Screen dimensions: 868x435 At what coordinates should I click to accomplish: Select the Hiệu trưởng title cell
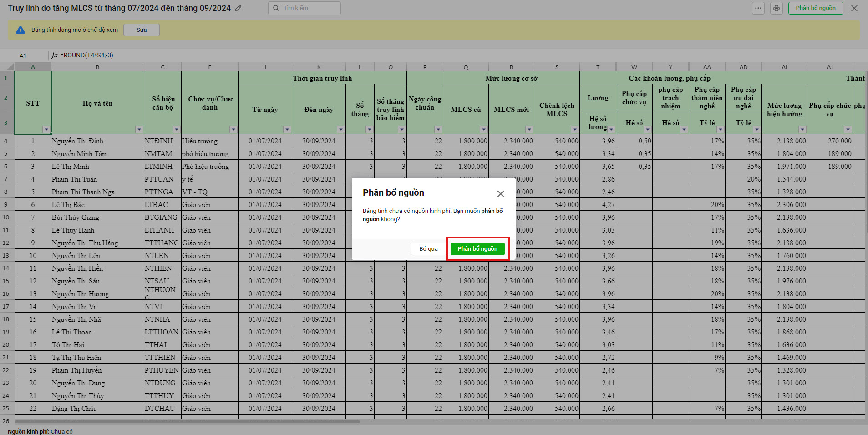[x=210, y=141]
